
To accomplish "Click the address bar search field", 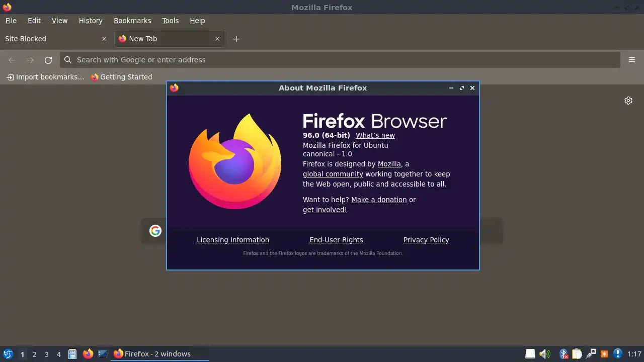I will tap(340, 60).
